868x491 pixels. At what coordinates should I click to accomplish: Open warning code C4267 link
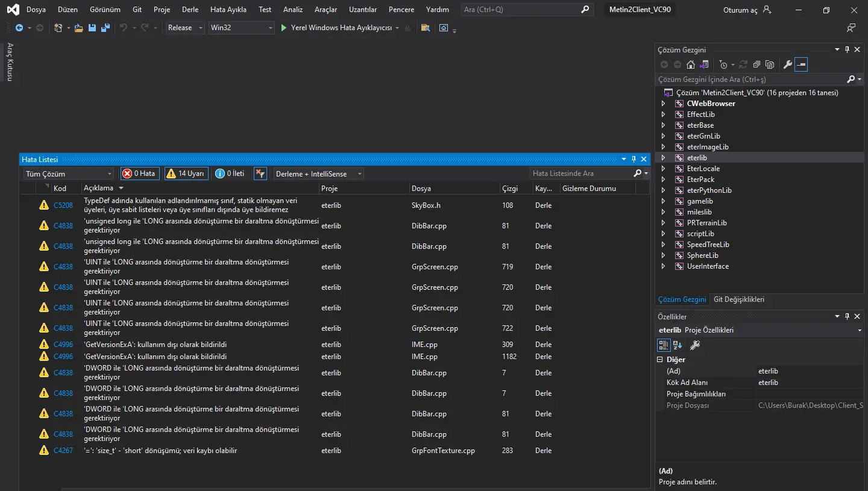tap(63, 451)
